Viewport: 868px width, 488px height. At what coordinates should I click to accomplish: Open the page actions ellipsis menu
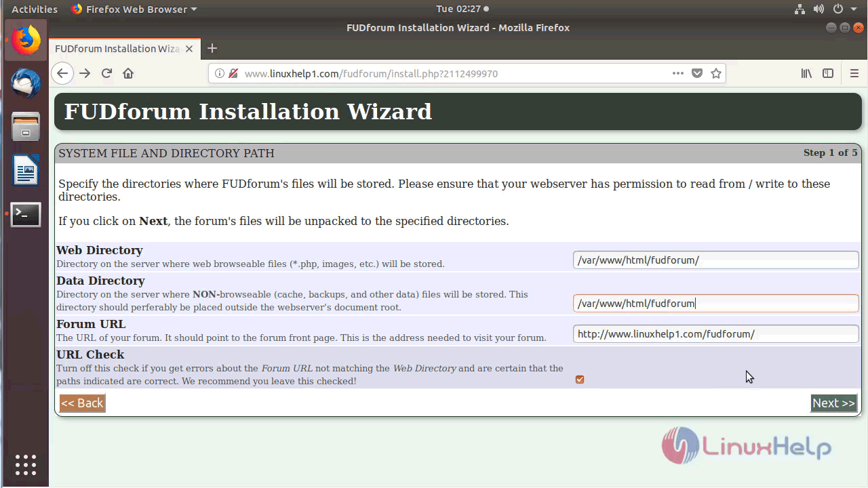tap(678, 73)
